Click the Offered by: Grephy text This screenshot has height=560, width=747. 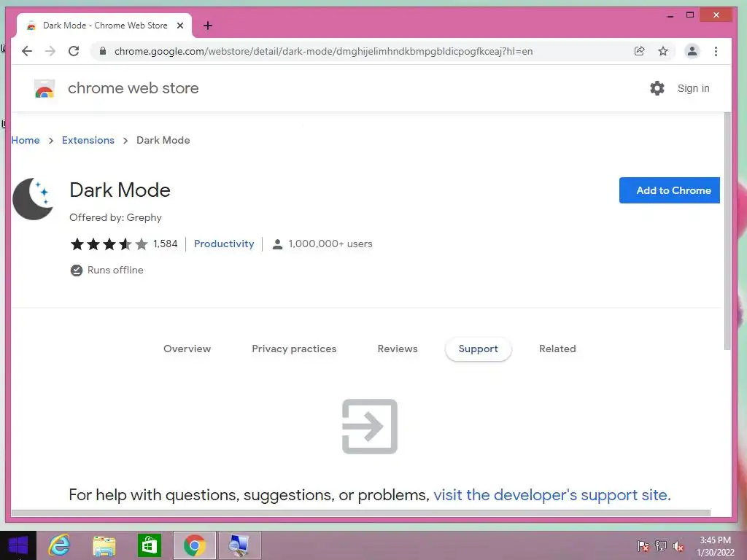point(115,217)
